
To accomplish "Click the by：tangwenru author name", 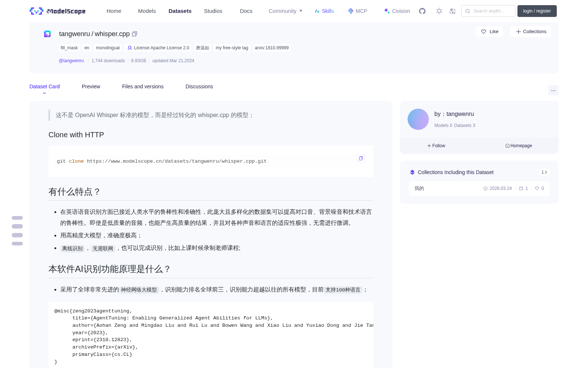I will (454, 114).
